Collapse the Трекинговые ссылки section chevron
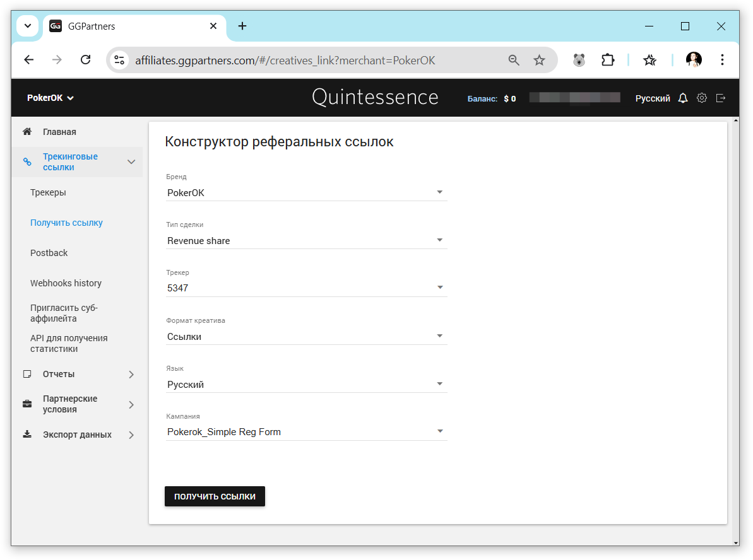753x560 pixels. 131,161
